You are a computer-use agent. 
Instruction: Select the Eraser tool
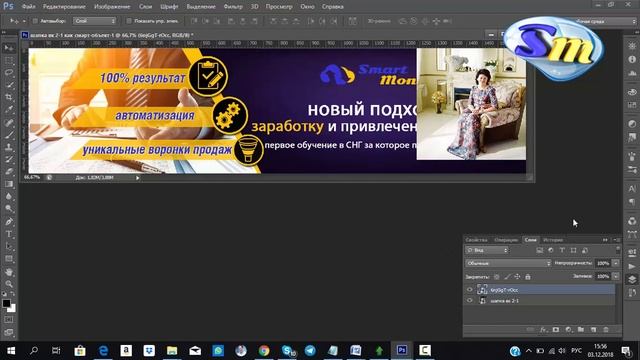click(9, 172)
